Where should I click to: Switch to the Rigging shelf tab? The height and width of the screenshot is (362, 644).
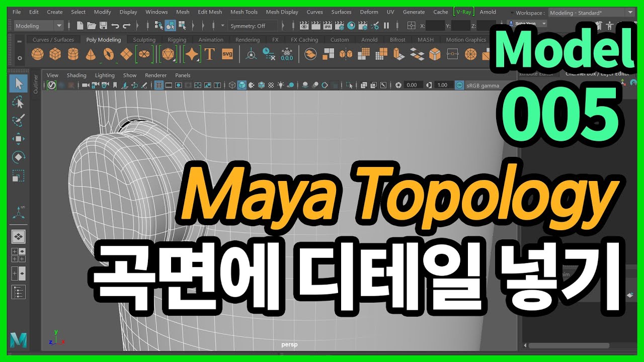click(x=177, y=40)
